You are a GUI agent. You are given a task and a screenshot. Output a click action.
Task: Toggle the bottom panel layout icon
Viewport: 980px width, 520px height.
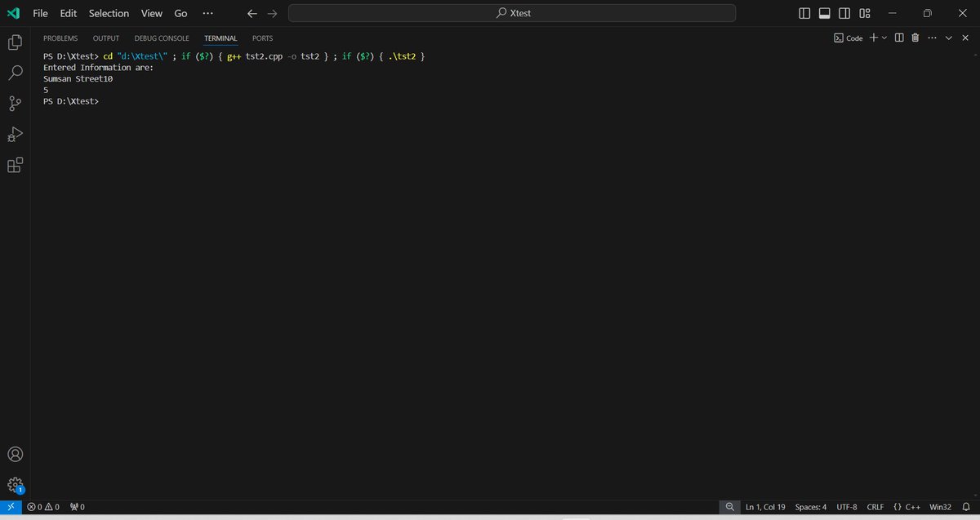tap(824, 13)
